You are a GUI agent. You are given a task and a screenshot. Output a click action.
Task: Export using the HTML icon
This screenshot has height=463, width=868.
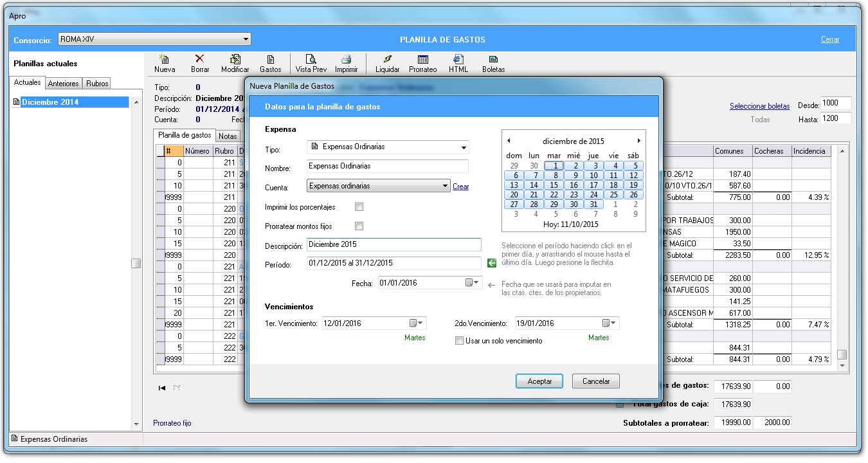tap(458, 60)
